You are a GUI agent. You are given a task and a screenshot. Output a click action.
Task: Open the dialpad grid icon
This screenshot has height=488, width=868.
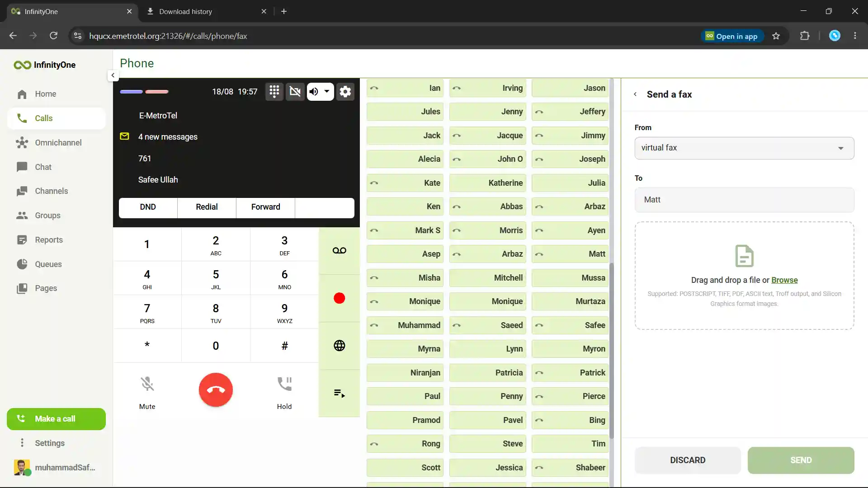274,92
